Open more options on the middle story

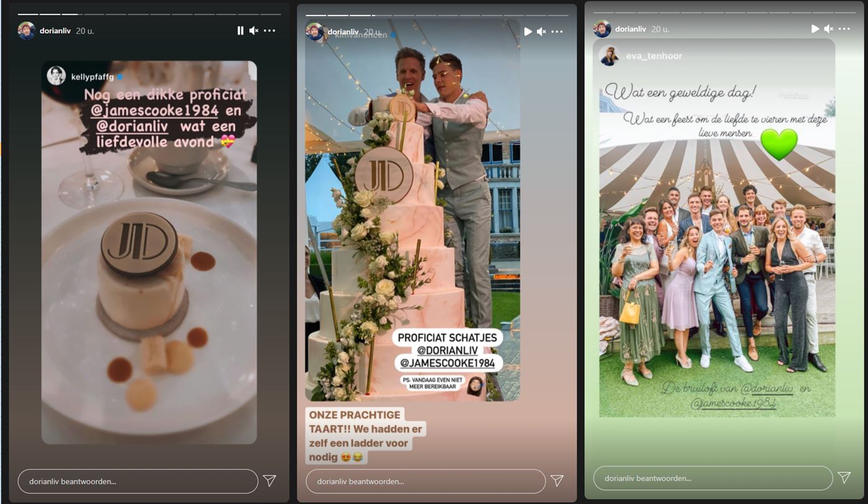(x=557, y=32)
